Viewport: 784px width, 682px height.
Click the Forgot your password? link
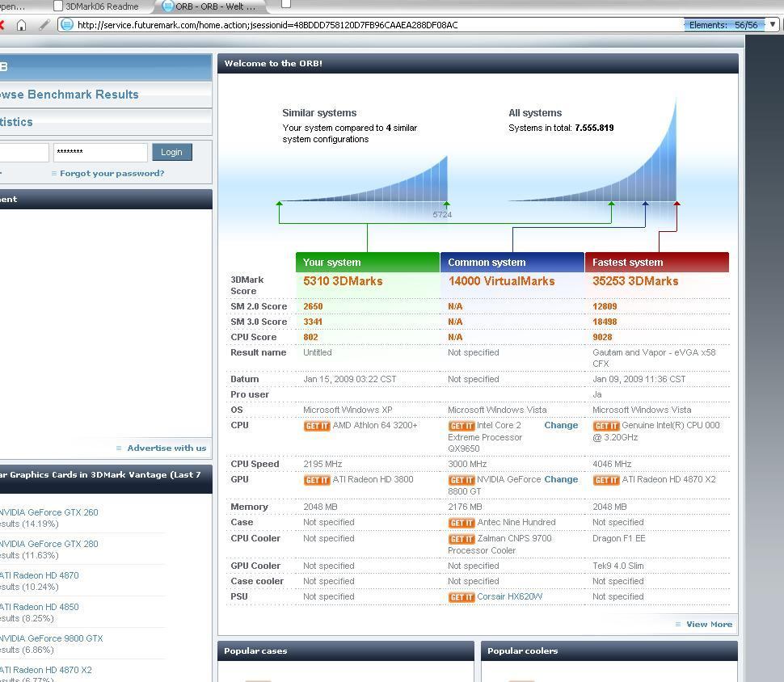pos(112,174)
